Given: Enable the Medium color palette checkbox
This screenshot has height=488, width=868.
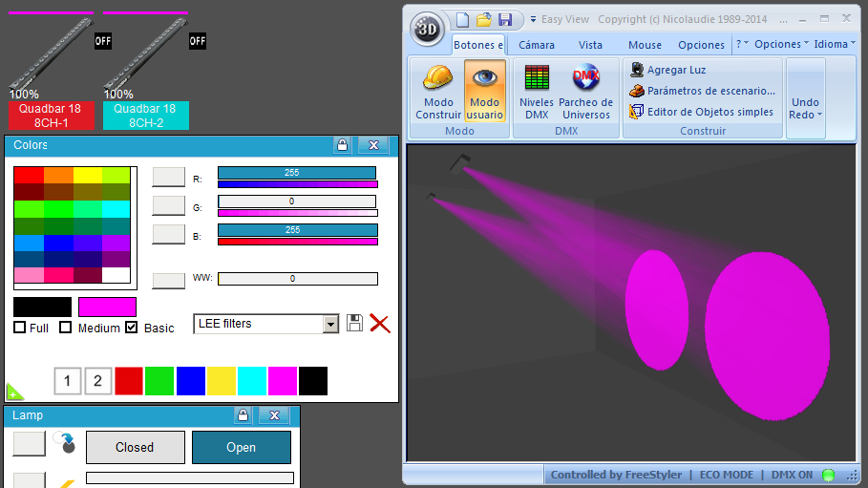Looking at the screenshot, I should [x=65, y=328].
